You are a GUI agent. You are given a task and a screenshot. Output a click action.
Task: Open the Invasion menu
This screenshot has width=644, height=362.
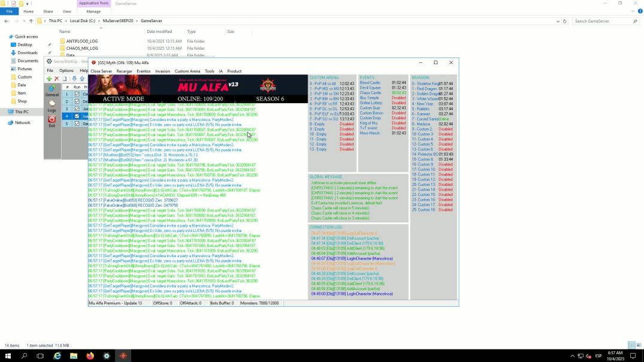pyautogui.click(x=162, y=71)
